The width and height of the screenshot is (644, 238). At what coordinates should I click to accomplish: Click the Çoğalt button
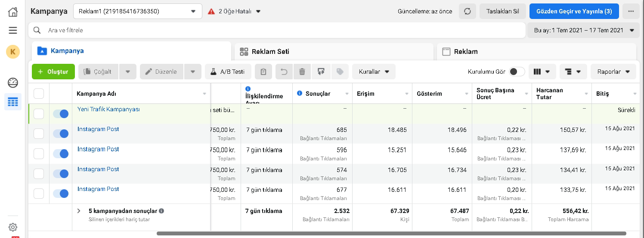pyautogui.click(x=98, y=72)
